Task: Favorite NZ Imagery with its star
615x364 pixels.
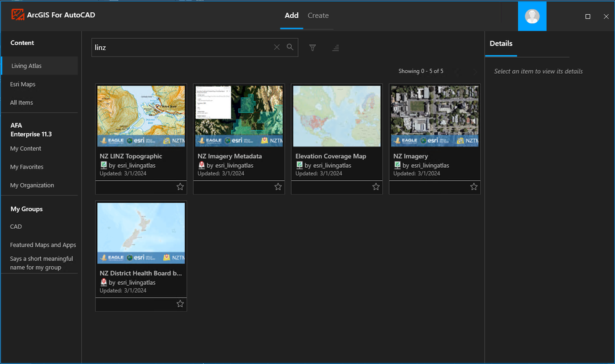Action: pyautogui.click(x=474, y=186)
